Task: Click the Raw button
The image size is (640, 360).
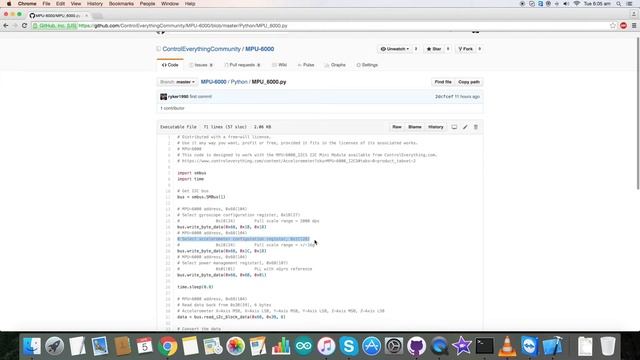Action: (x=397, y=127)
